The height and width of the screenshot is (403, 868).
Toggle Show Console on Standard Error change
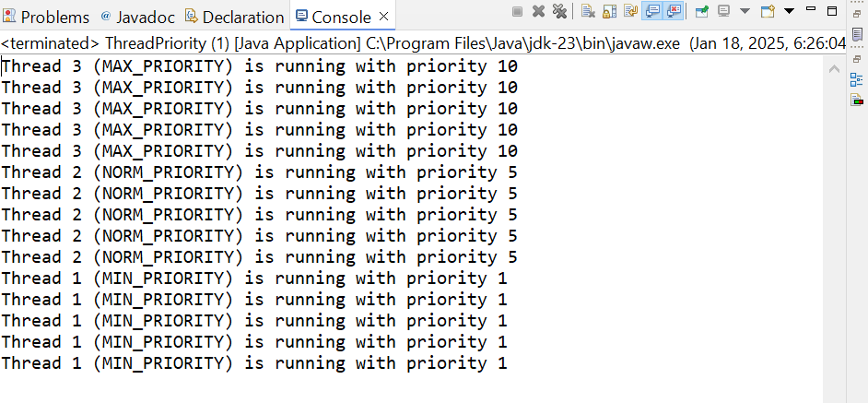tap(673, 11)
